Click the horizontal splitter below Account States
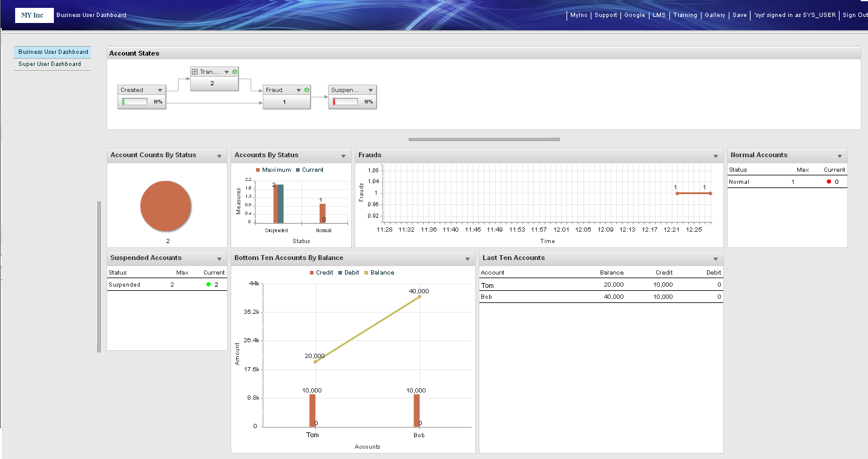Screen dimensions: 868x459 tap(484, 140)
